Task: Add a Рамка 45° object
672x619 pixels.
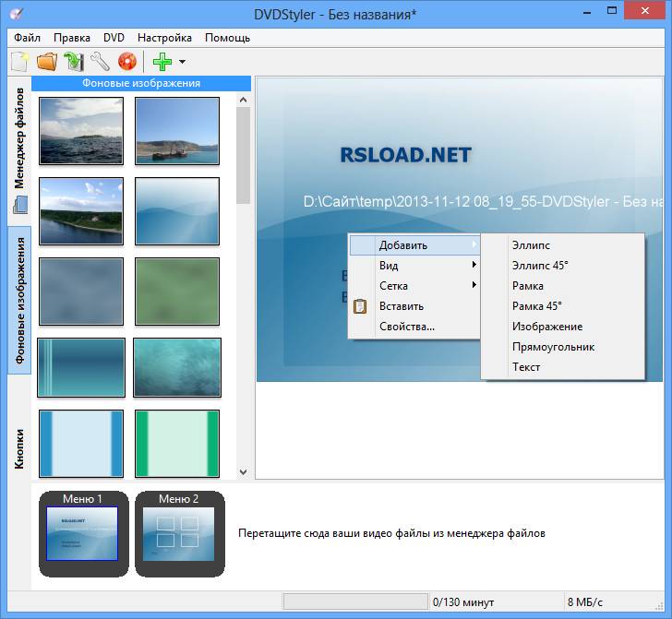Action: point(563,306)
